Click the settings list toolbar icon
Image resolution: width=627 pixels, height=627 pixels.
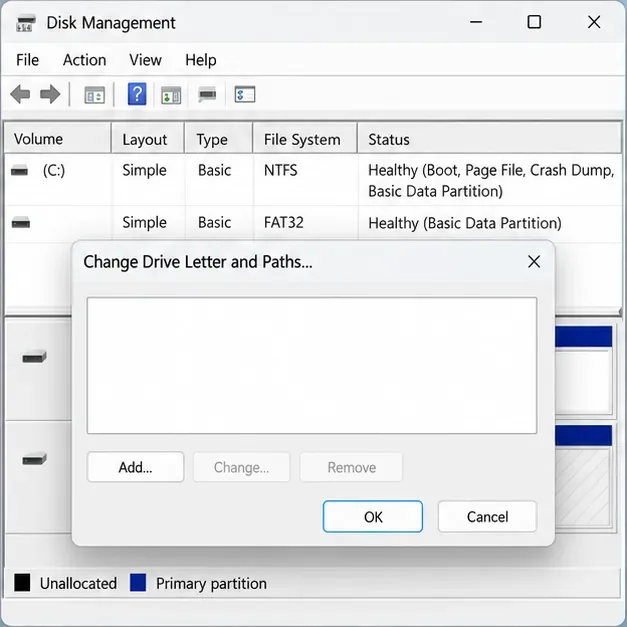[x=245, y=95]
